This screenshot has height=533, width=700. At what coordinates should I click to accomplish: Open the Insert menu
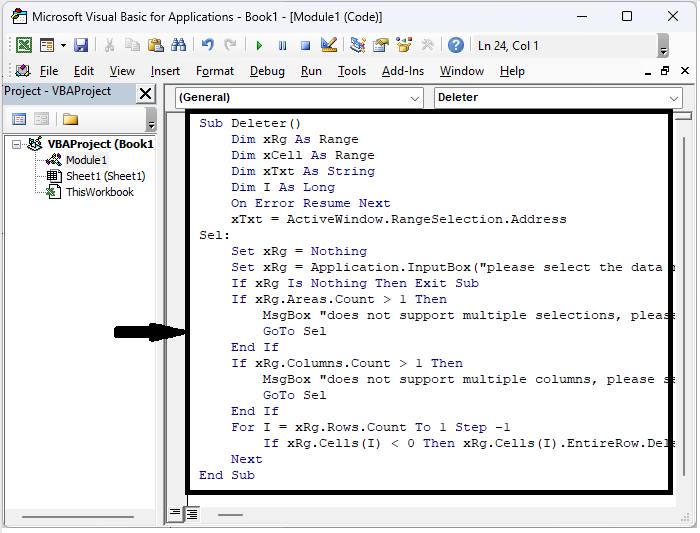click(165, 71)
